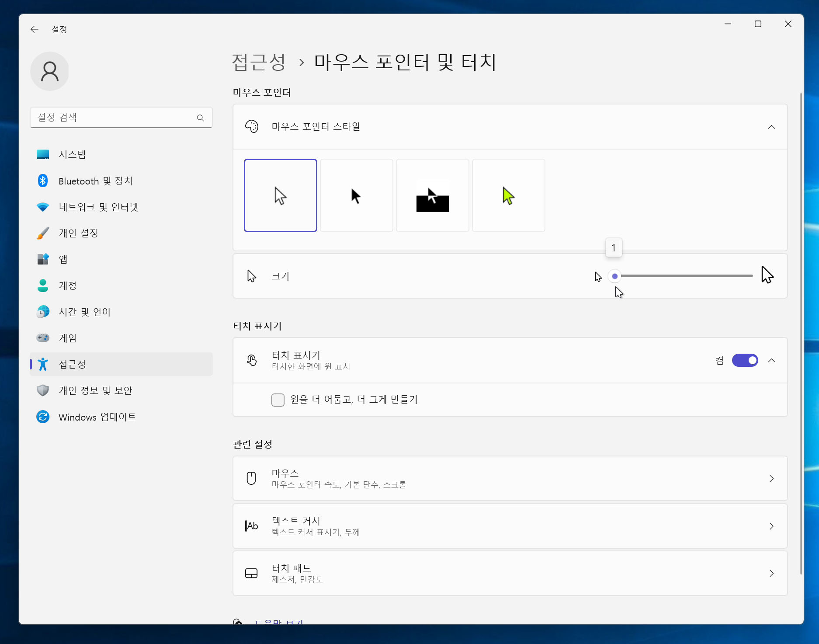Click the 게임 sidebar label

click(x=68, y=338)
